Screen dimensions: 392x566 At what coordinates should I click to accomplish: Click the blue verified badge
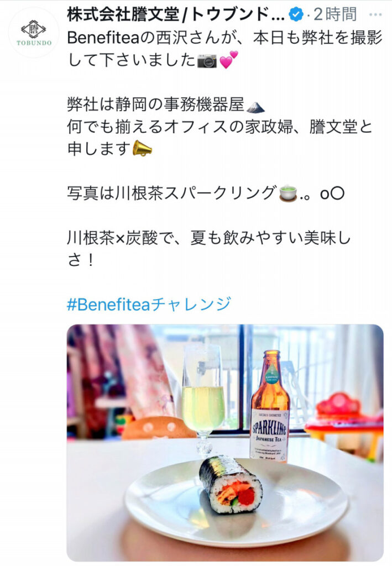tap(296, 14)
